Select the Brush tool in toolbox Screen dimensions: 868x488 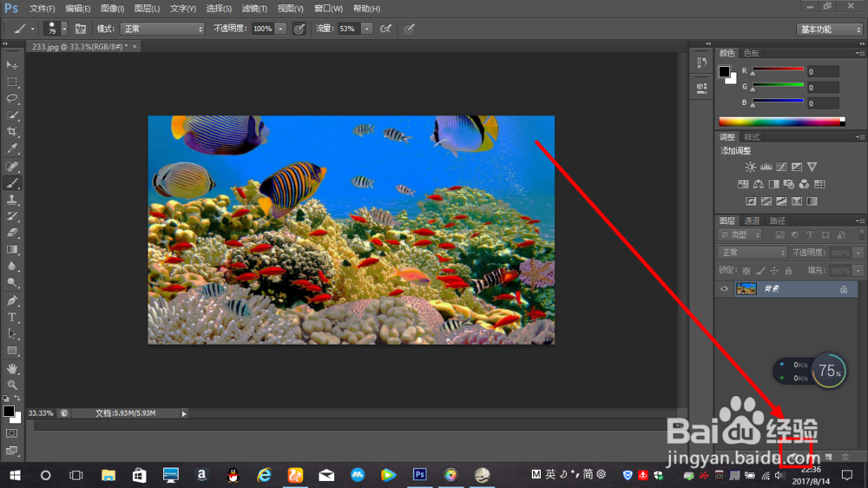[11, 183]
